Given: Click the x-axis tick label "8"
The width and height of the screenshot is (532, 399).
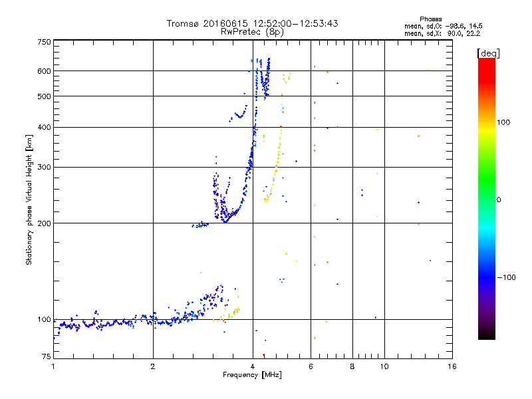Looking at the screenshot, I should tap(352, 366).
